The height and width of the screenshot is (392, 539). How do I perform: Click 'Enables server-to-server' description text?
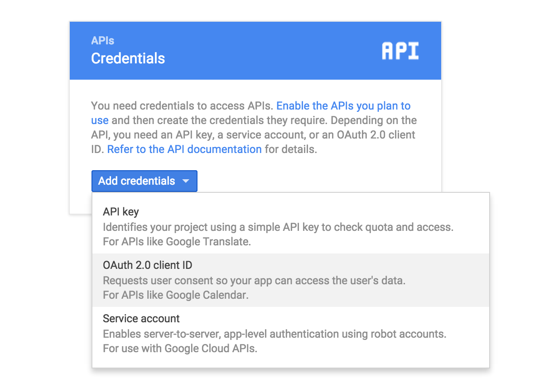(x=274, y=334)
